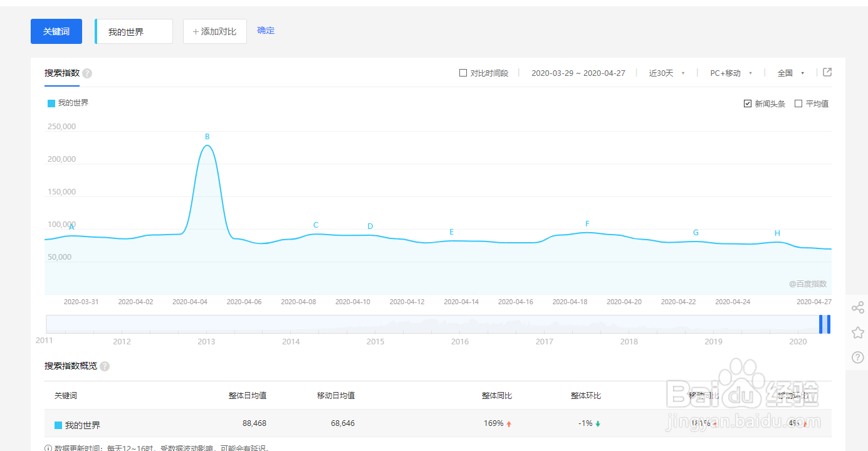Uncheck the 新闻头条 checkbox
868x451 pixels.
748,103
